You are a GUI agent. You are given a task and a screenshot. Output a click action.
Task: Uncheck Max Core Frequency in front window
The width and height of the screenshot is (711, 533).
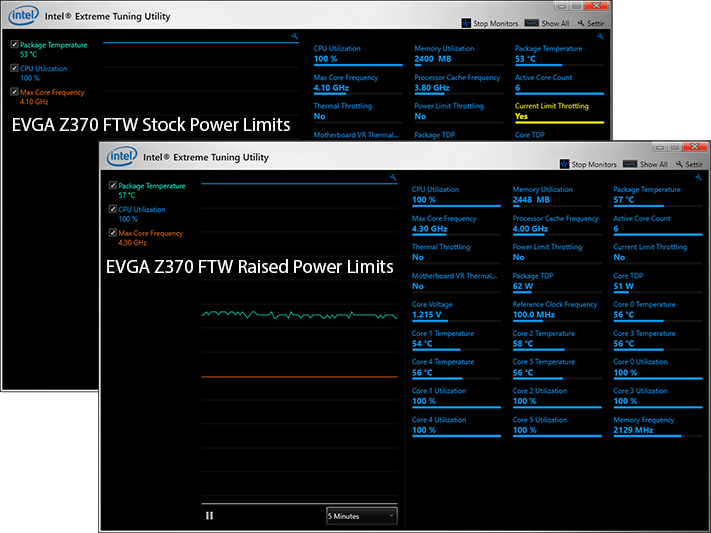(x=112, y=232)
